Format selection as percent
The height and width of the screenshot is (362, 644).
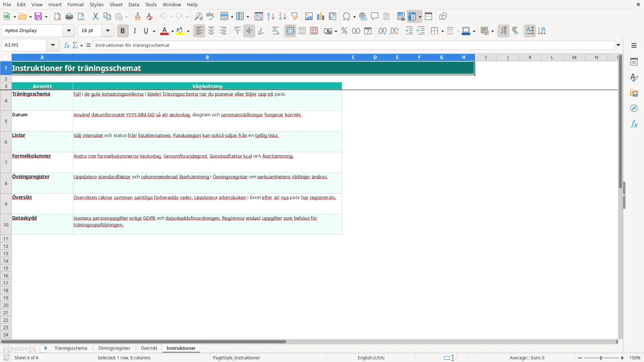(344, 31)
